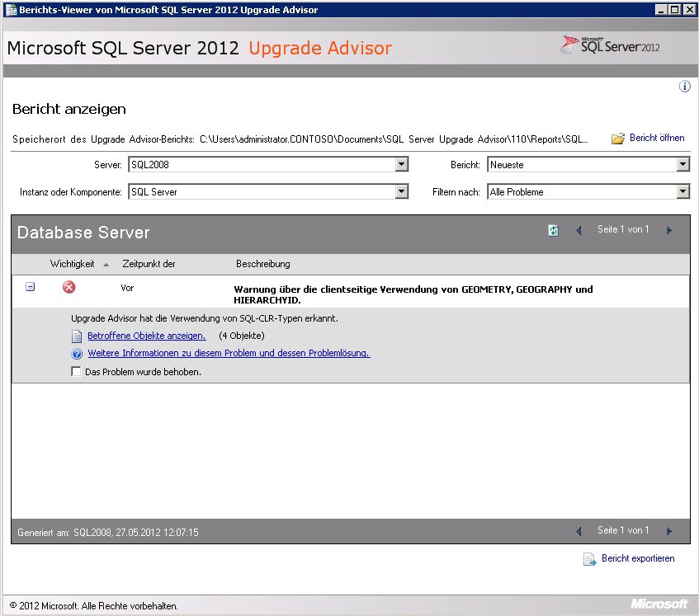Screen dimensions: 699x616
Task: Click the SQL Server 2012 logo
Action: [611, 45]
